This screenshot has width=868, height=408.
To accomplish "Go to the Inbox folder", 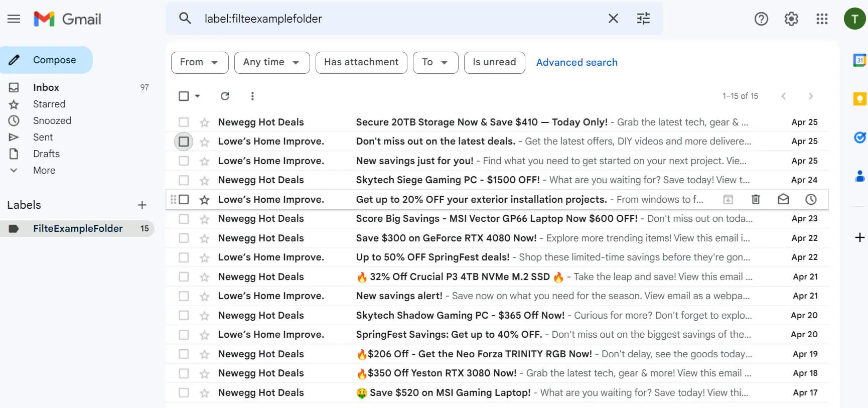I will point(46,87).
